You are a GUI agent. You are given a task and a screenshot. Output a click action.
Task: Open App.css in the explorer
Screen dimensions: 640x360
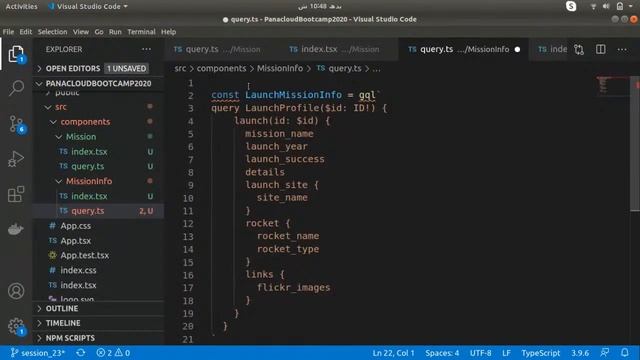point(98,226)
